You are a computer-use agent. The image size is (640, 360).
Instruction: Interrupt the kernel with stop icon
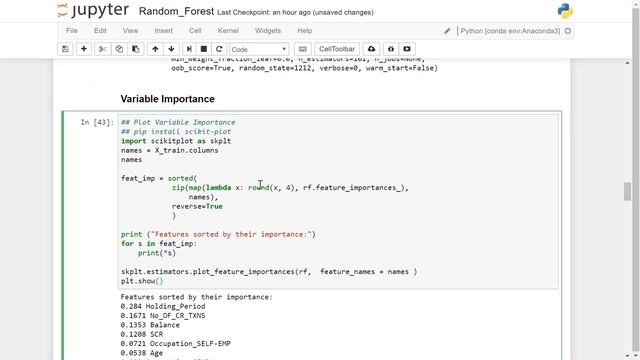coord(204,49)
